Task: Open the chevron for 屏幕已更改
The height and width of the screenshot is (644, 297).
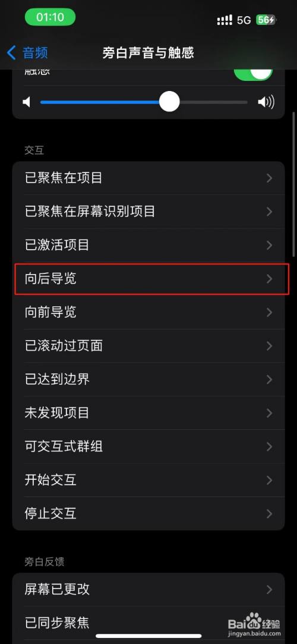Action: tap(269, 589)
